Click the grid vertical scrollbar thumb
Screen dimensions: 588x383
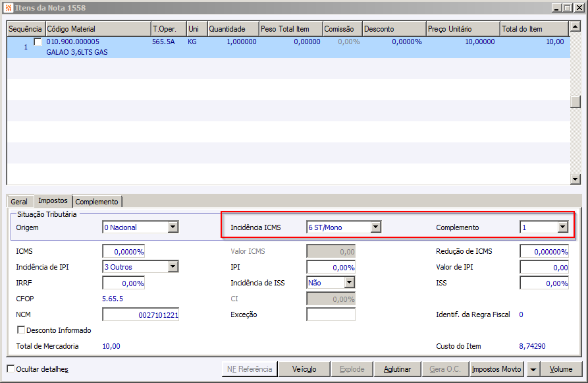(x=575, y=102)
